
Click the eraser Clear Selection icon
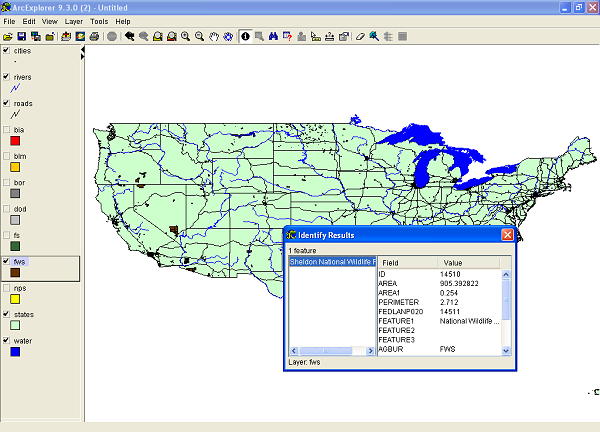[358, 36]
